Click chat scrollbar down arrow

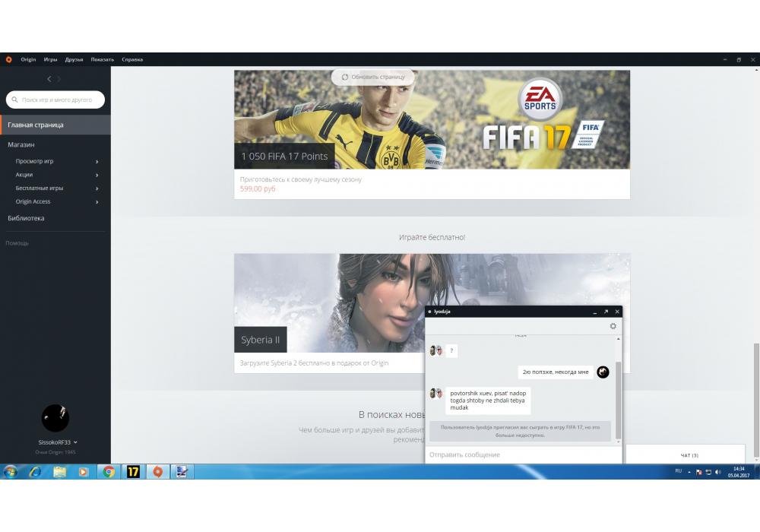(619, 442)
